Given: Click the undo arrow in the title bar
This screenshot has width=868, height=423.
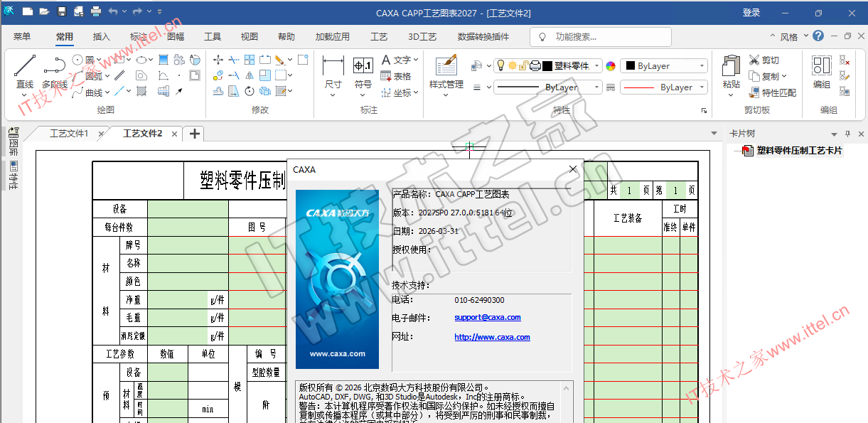Looking at the screenshot, I should [113, 12].
